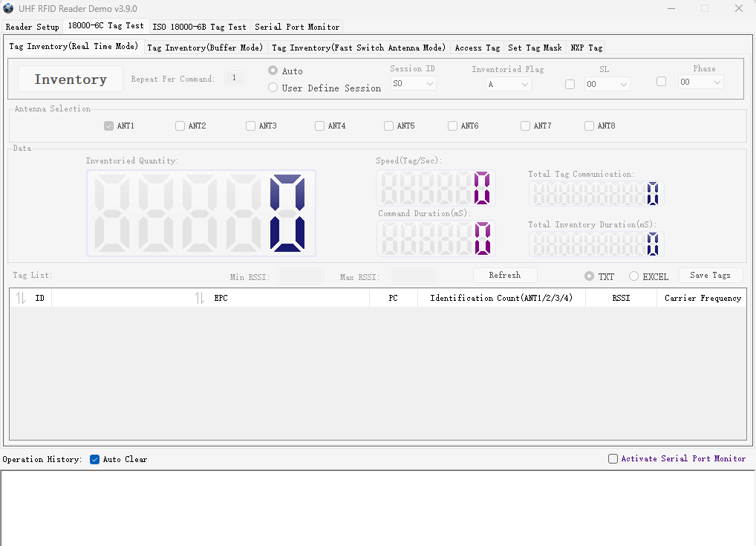The width and height of the screenshot is (756, 546).
Task: Click the Save Tags button
Action: tap(711, 275)
